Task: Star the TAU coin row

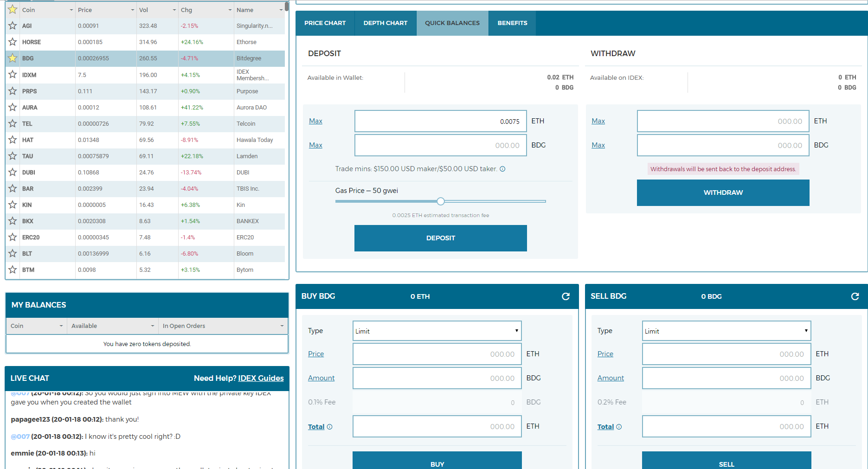Action: (x=13, y=156)
